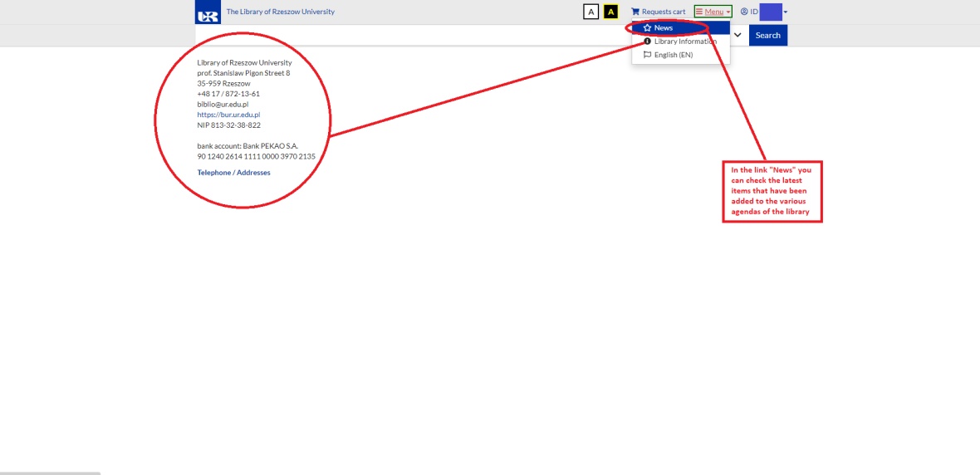Select News from the menu
Viewport: 980px width, 475px height.
click(x=664, y=28)
